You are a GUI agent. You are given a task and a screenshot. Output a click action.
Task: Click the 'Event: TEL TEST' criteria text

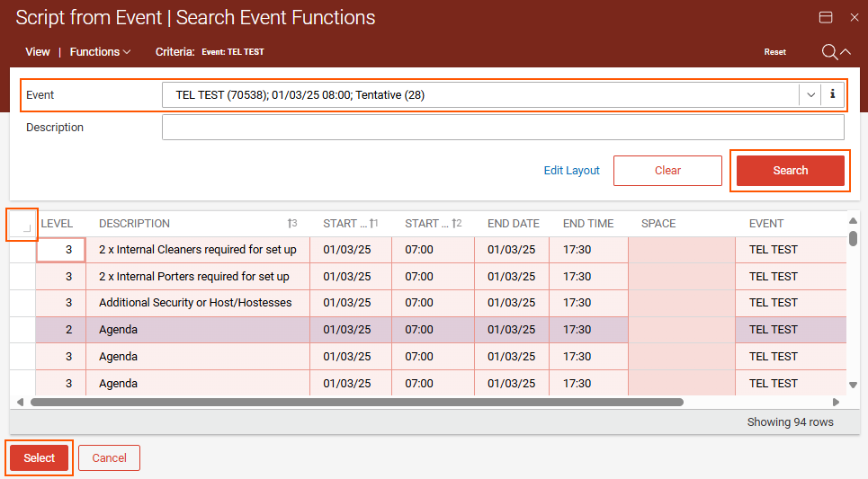(x=232, y=52)
